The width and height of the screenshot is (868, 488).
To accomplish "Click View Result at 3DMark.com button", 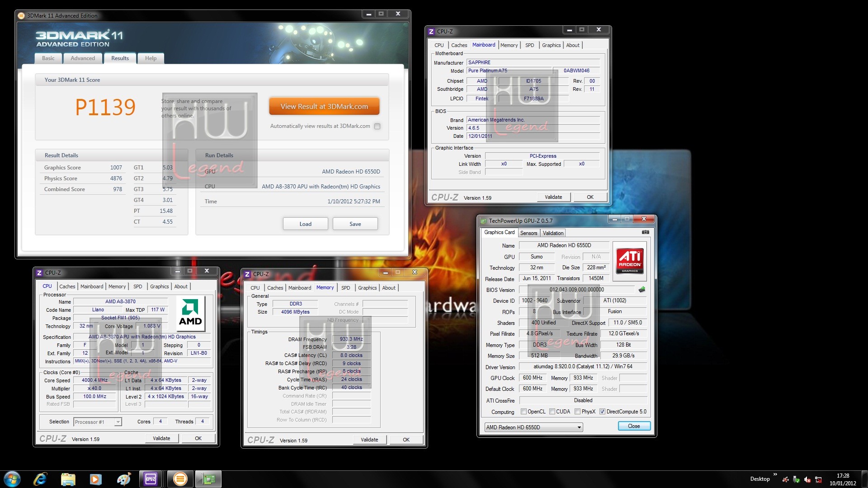I will pyautogui.click(x=324, y=107).
